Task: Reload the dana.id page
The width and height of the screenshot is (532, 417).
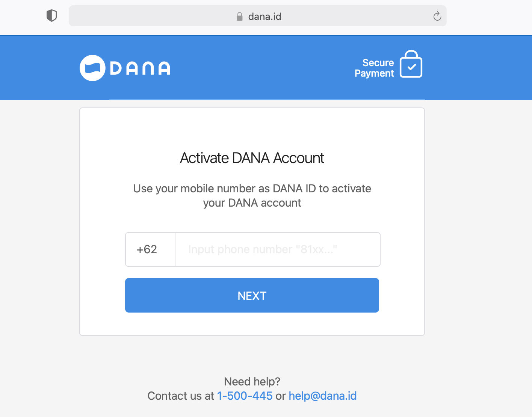Action: [437, 16]
